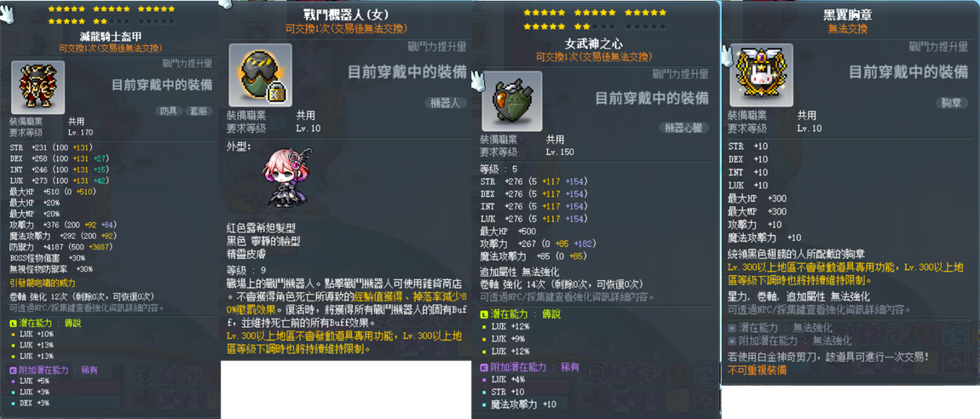Click purple 附加潛在能力 icon on 女武神之心 panel

(484, 367)
